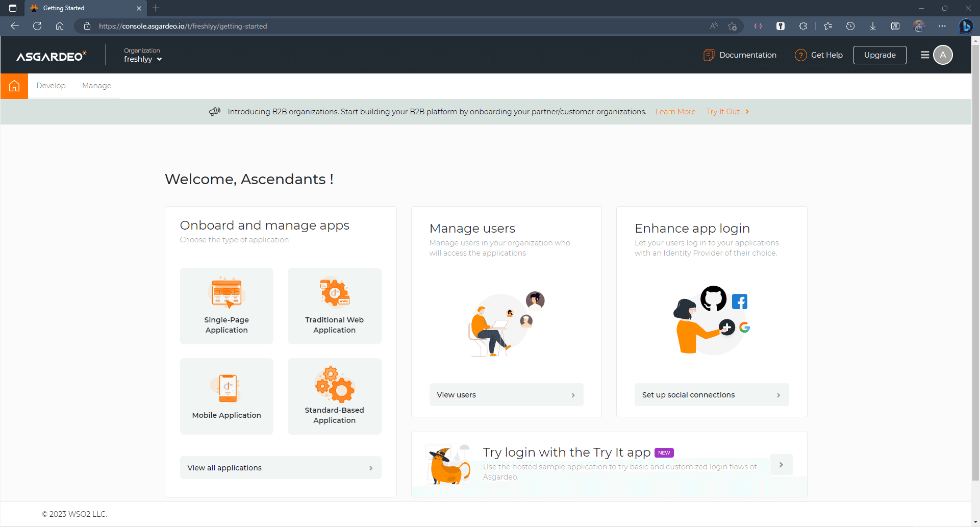Image resolution: width=980 pixels, height=527 pixels.
Task: Click the View users row chevron
Action: pyautogui.click(x=573, y=395)
